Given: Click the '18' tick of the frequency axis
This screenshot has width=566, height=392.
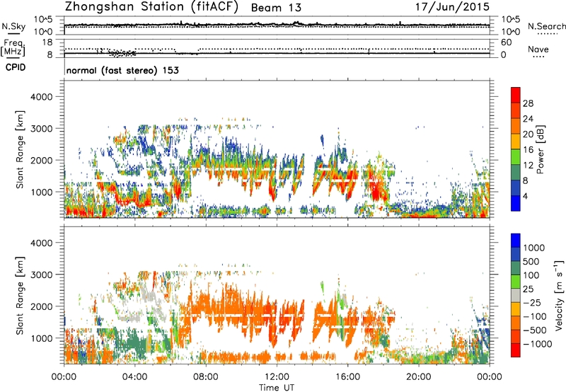Looking at the screenshot, I should pos(47,42).
